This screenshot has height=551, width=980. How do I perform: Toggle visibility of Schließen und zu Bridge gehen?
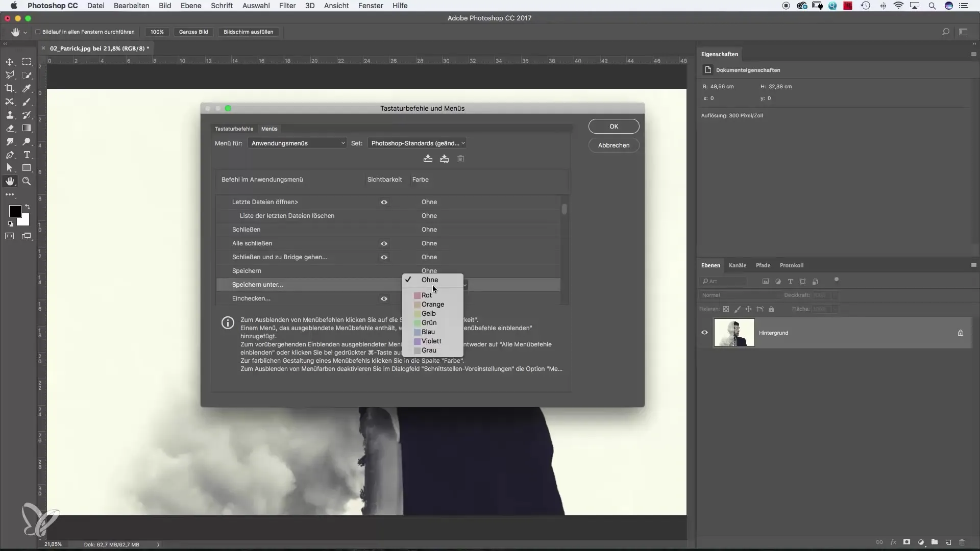point(384,257)
